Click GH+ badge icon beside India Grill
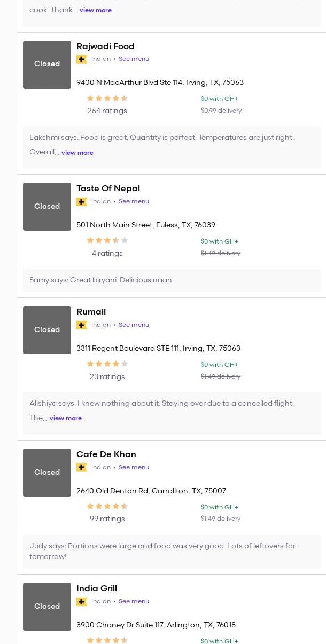 pos(82,602)
